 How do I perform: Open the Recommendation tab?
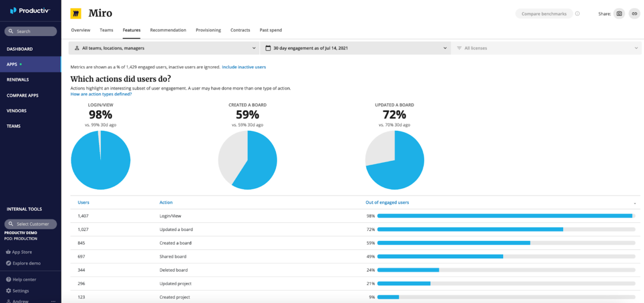click(x=168, y=30)
